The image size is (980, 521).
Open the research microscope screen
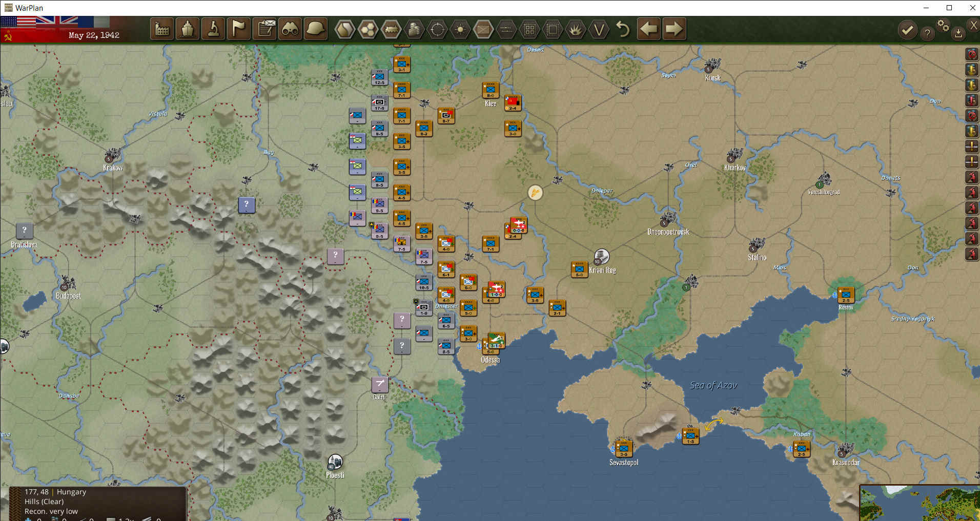213,29
